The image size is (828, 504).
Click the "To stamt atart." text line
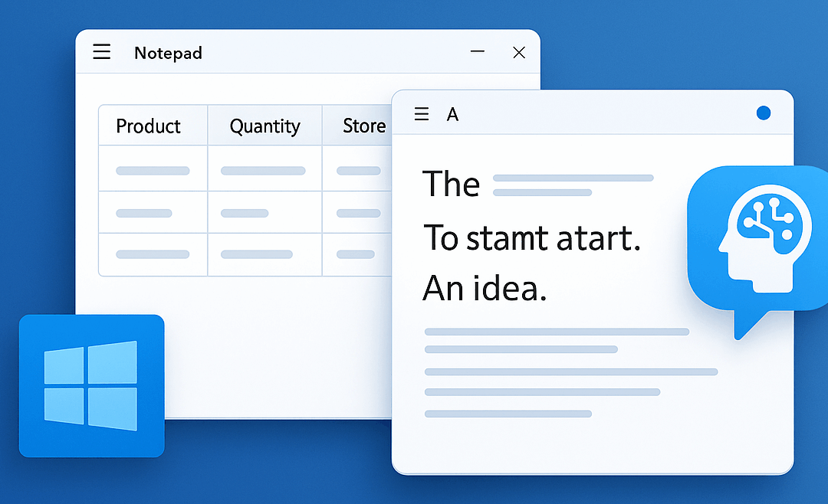coord(531,238)
